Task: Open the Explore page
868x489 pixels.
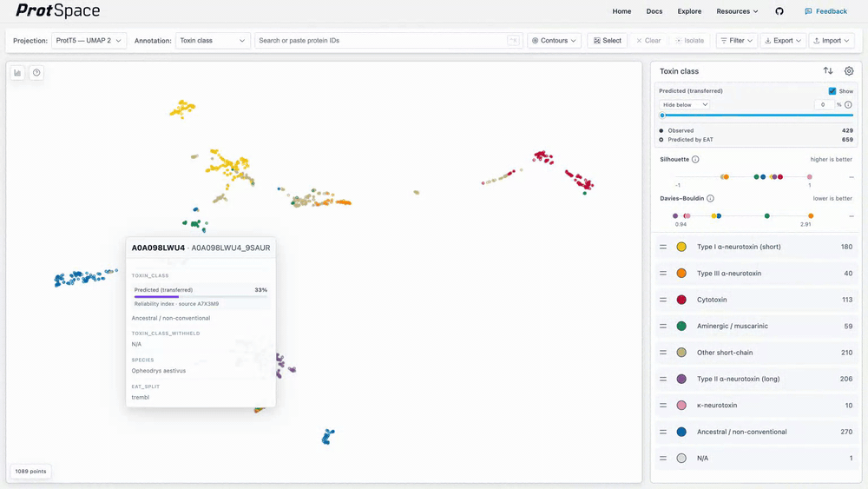Action: click(x=689, y=11)
